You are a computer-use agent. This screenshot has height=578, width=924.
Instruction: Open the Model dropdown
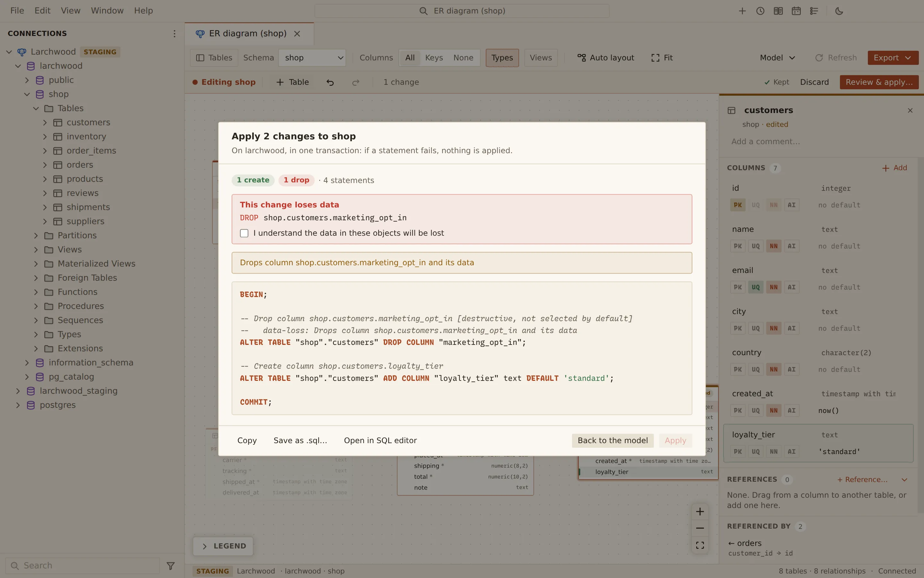pyautogui.click(x=777, y=58)
